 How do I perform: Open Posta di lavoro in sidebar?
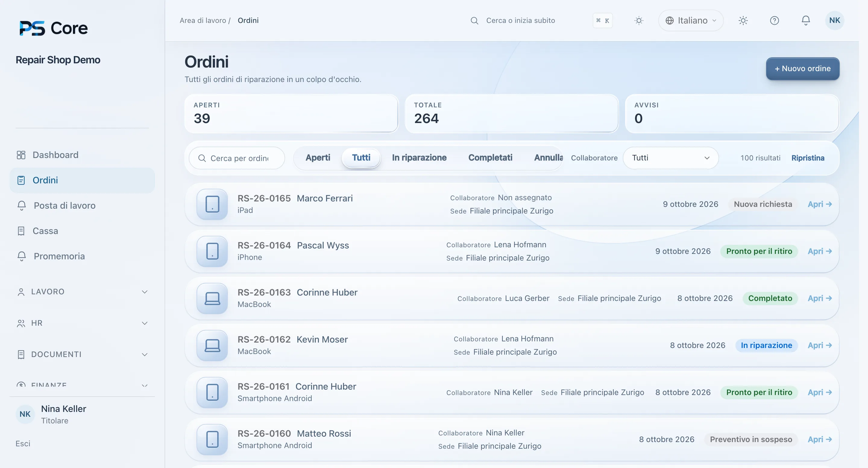(x=82, y=205)
